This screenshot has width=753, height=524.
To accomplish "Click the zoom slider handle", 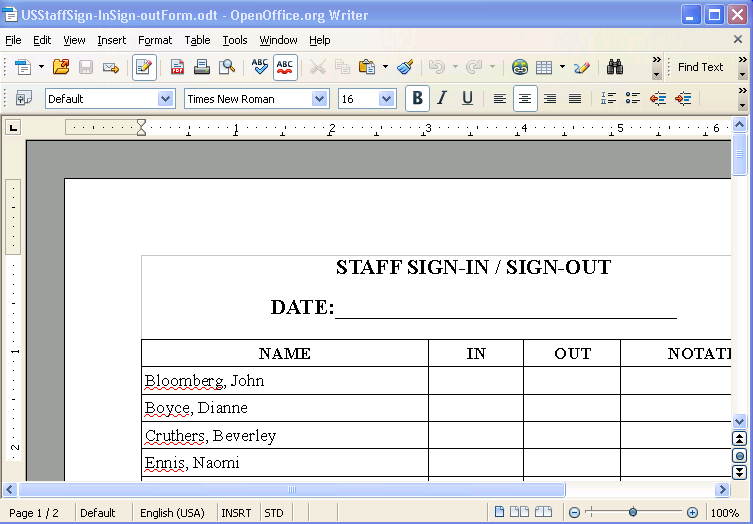I will [633, 512].
